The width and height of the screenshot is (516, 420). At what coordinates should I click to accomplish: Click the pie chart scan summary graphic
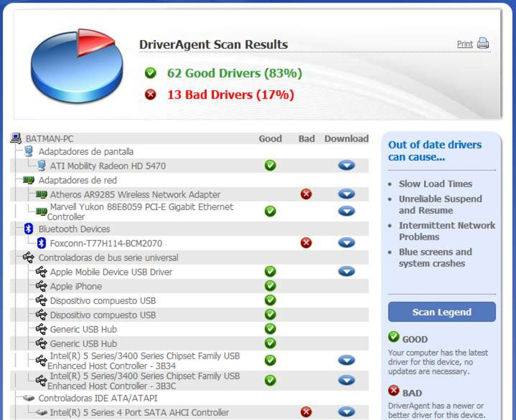coord(77,66)
